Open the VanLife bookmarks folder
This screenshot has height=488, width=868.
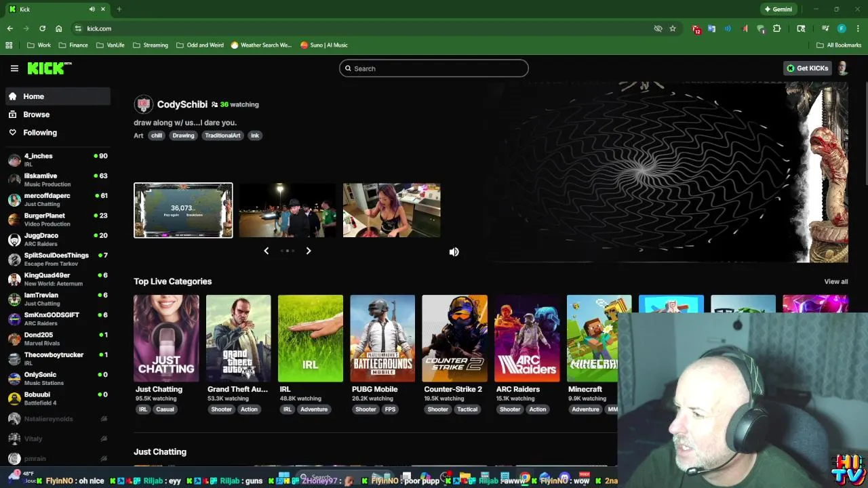110,45
